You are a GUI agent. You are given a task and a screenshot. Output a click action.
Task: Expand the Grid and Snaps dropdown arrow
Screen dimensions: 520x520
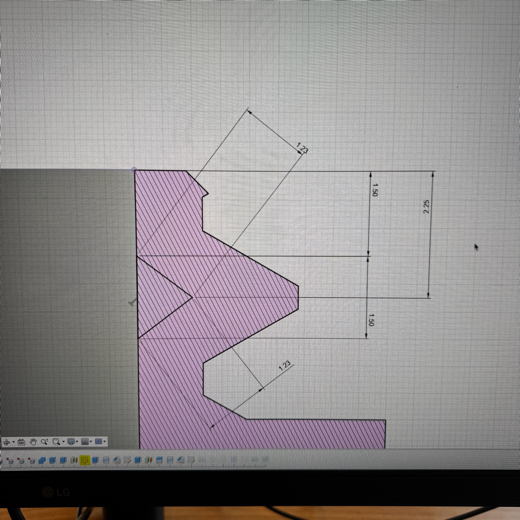pyautogui.click(x=91, y=442)
